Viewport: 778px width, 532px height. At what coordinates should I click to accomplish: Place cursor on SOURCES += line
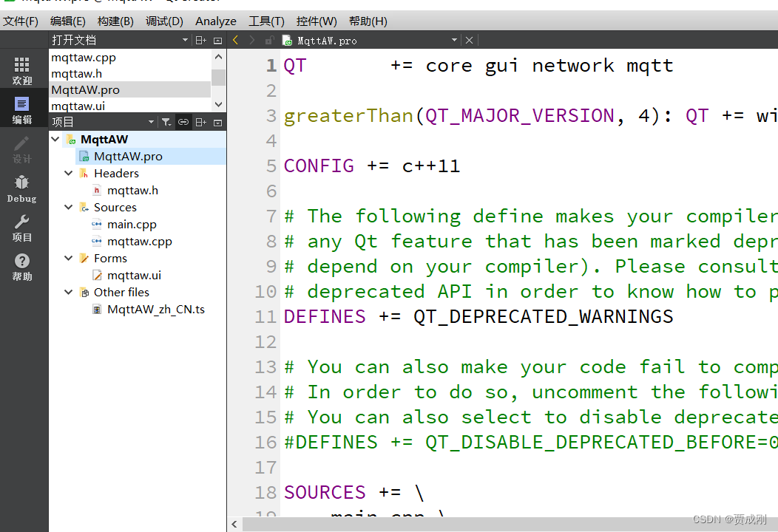pos(354,492)
